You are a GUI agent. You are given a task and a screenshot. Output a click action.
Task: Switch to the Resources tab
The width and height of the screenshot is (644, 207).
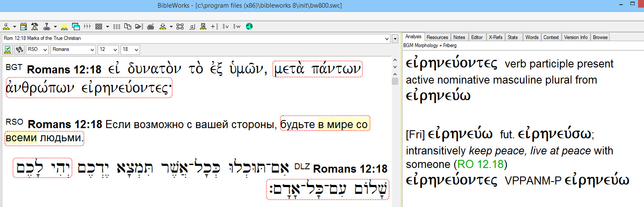pyautogui.click(x=437, y=37)
